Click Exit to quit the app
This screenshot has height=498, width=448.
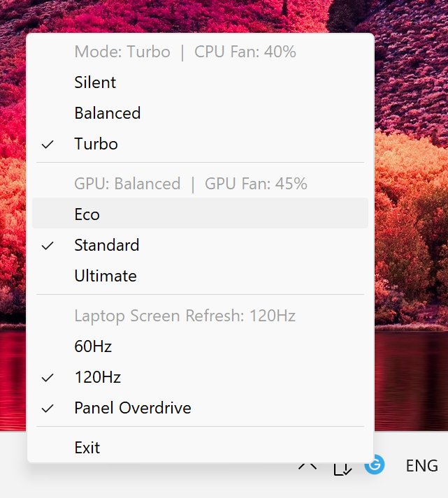click(87, 448)
